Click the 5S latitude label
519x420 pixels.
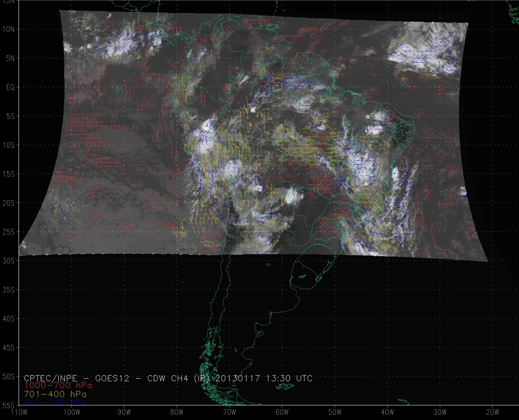pyautogui.click(x=10, y=116)
